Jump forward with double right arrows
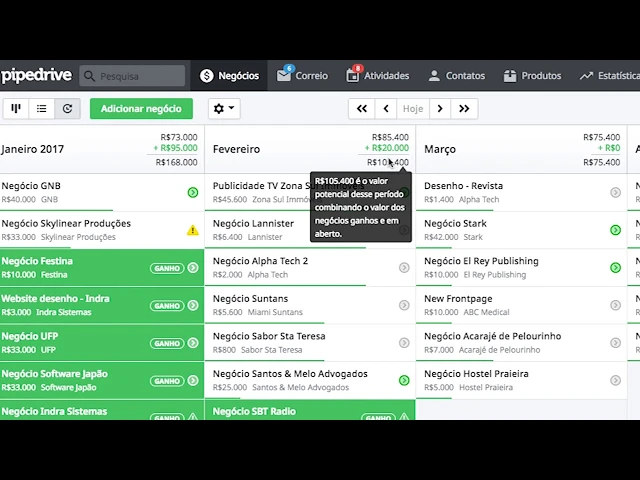The height and width of the screenshot is (480, 640). pyautogui.click(x=464, y=109)
